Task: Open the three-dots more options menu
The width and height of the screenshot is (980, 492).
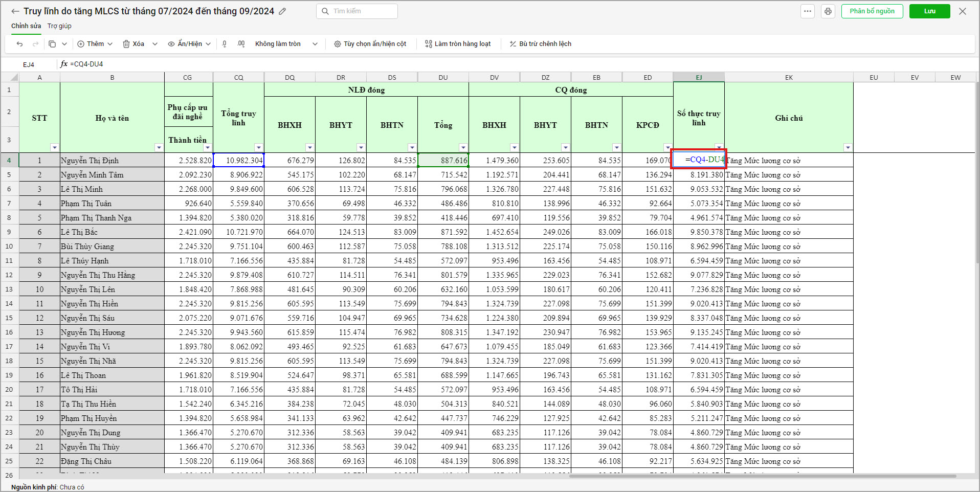Action: coord(808,11)
